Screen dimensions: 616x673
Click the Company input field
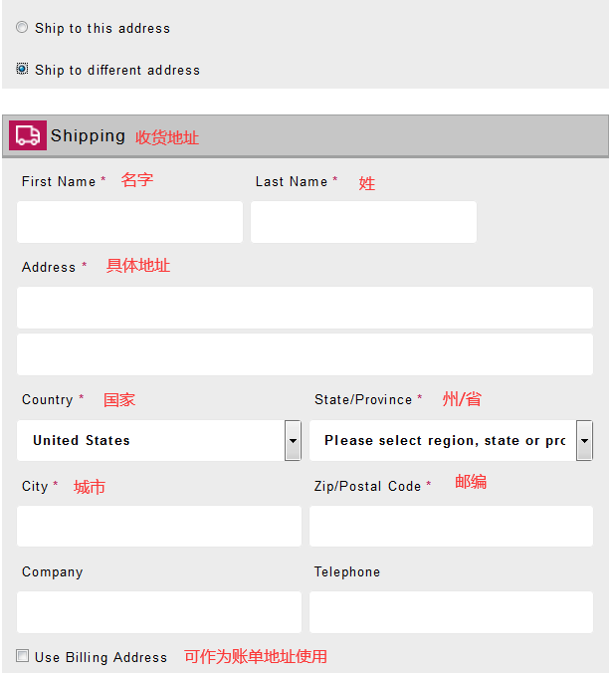click(x=159, y=612)
